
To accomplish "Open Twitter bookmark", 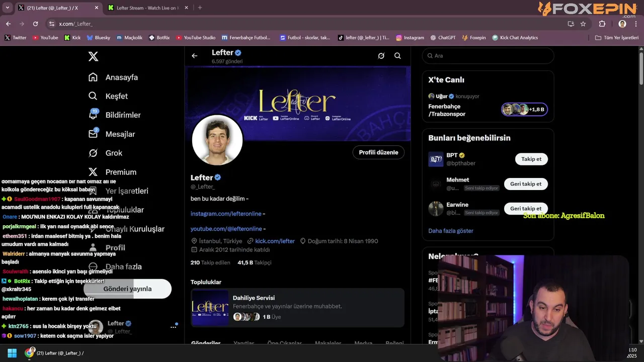I will [16, 38].
